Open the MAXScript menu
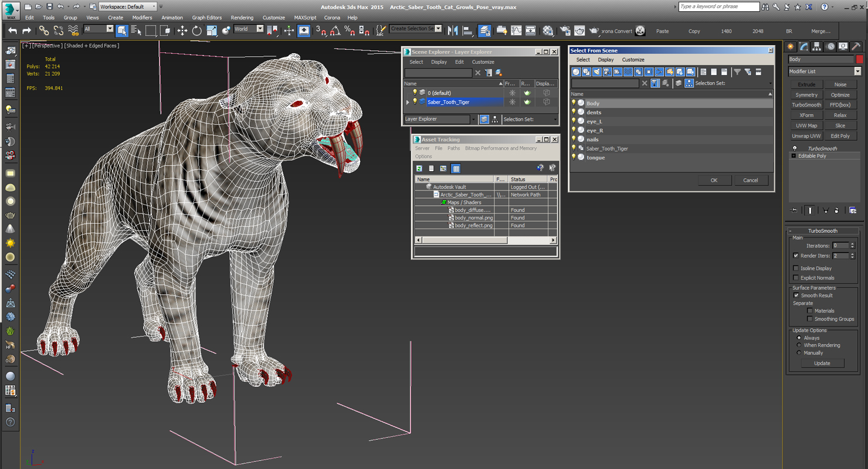 click(x=305, y=18)
